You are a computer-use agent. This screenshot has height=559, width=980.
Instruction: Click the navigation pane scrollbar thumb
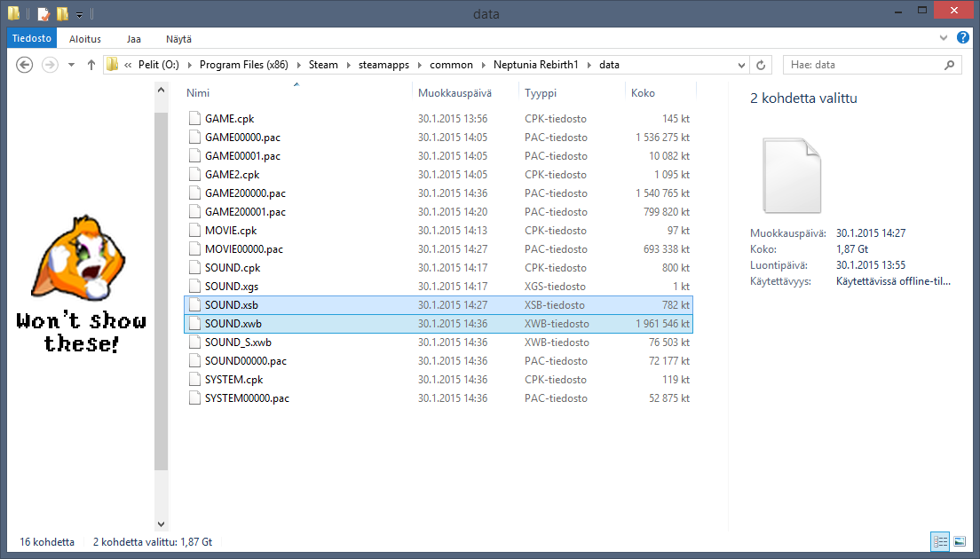(162, 292)
